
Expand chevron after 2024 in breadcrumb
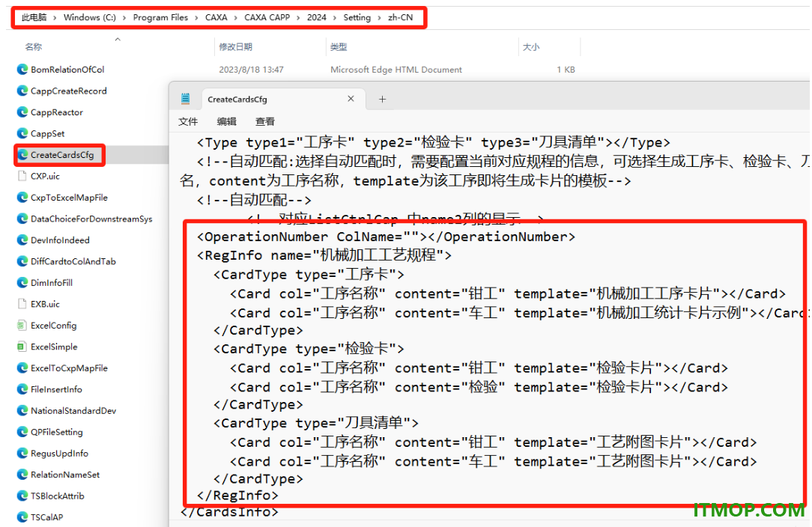335,18
